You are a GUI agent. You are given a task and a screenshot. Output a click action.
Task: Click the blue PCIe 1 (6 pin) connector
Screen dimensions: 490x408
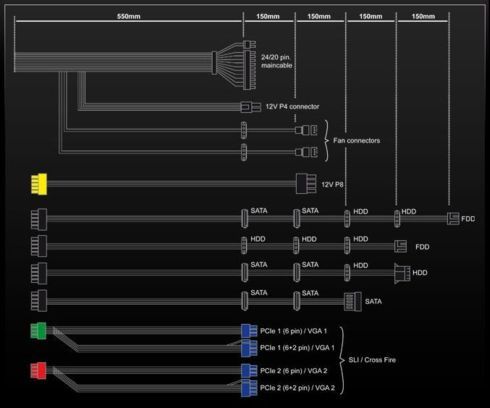249,331
